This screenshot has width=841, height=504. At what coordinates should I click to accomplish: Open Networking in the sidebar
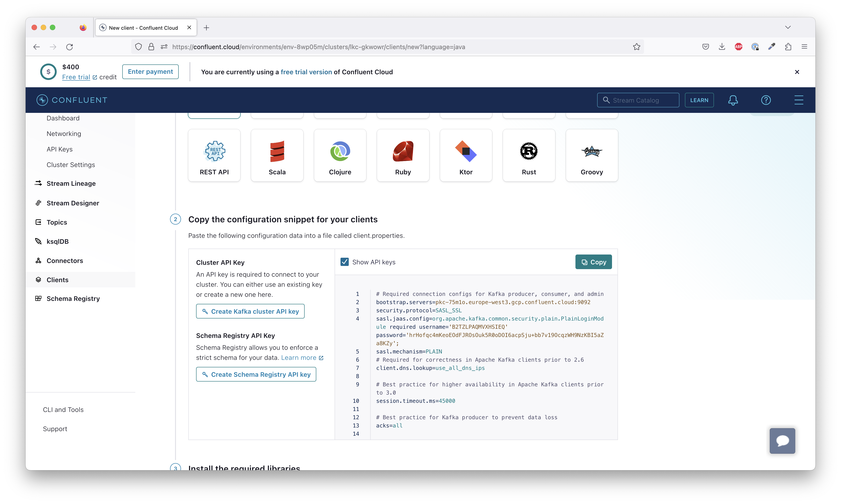tap(64, 134)
